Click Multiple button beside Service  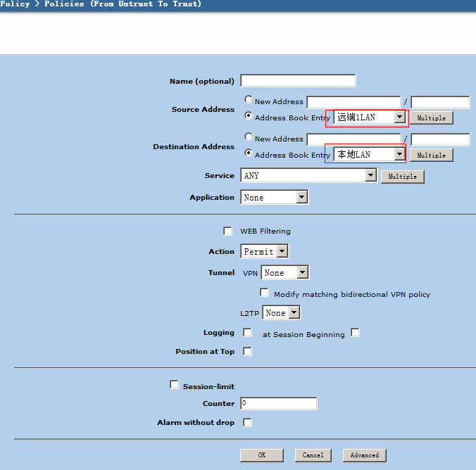pos(402,177)
